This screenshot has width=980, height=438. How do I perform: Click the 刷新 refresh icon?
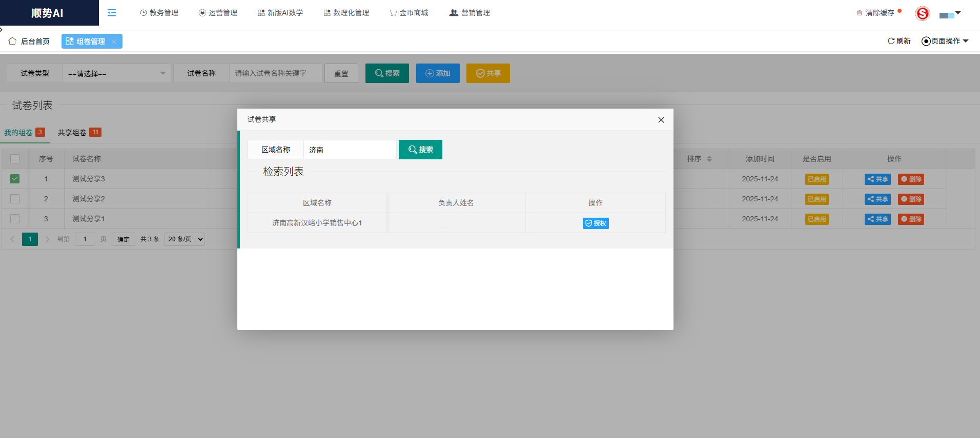[891, 41]
